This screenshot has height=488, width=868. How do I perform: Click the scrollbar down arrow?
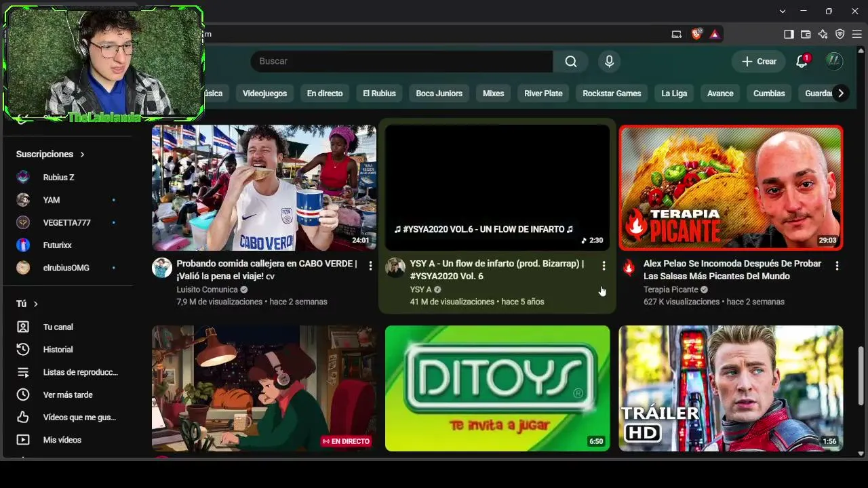click(x=861, y=453)
